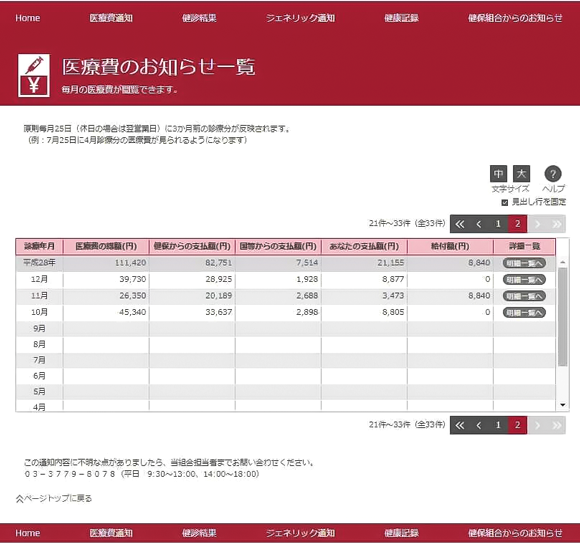Select page 2 in bottom pager
Image resolution: width=580 pixels, height=543 pixels.
click(x=517, y=425)
